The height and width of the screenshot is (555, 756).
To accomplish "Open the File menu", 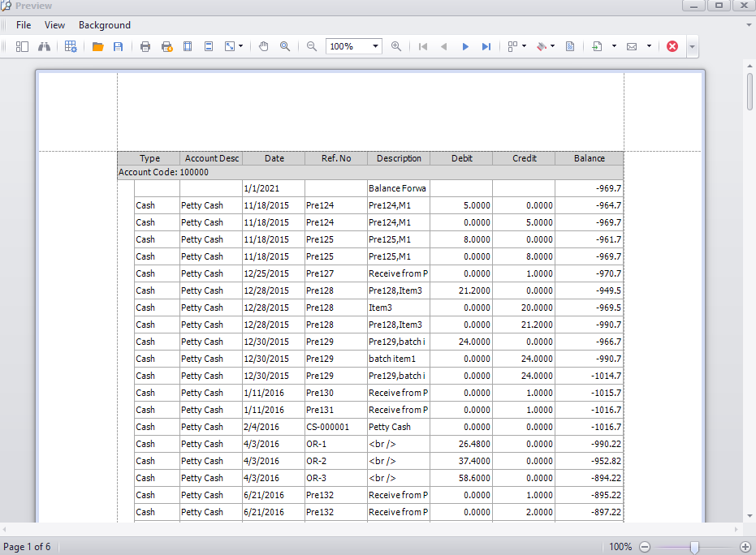I will tap(24, 25).
